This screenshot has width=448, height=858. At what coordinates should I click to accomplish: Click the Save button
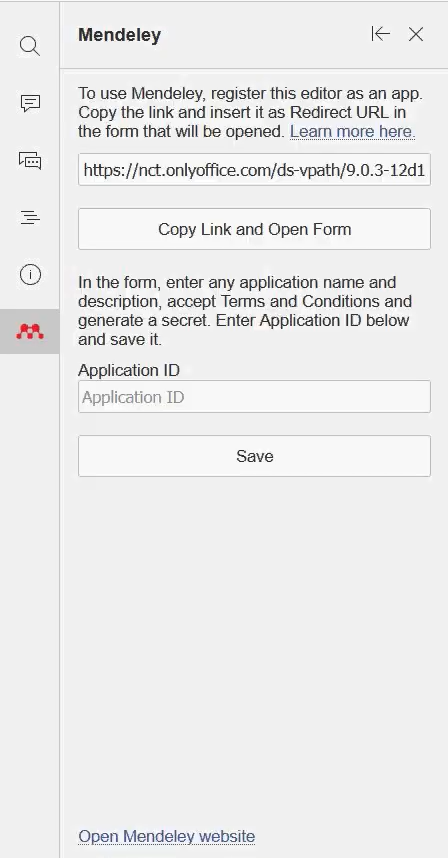[x=254, y=456]
